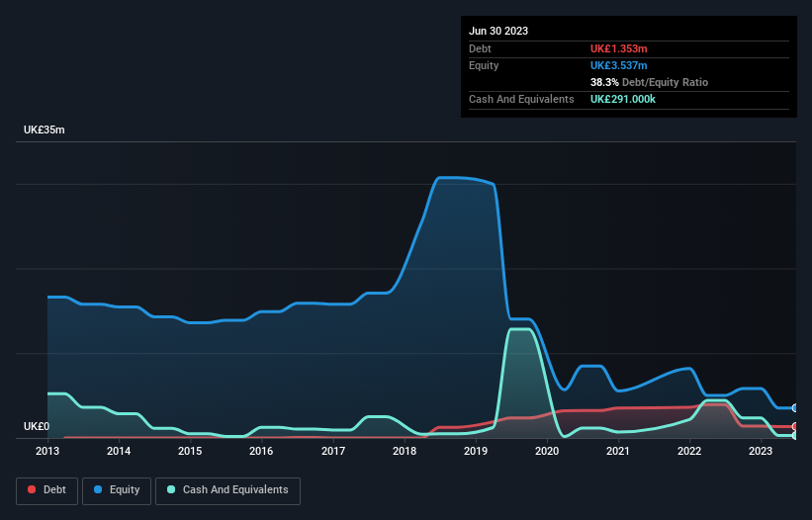Click the 2016 x-axis label
This screenshot has height=520, width=812.
pos(261,451)
